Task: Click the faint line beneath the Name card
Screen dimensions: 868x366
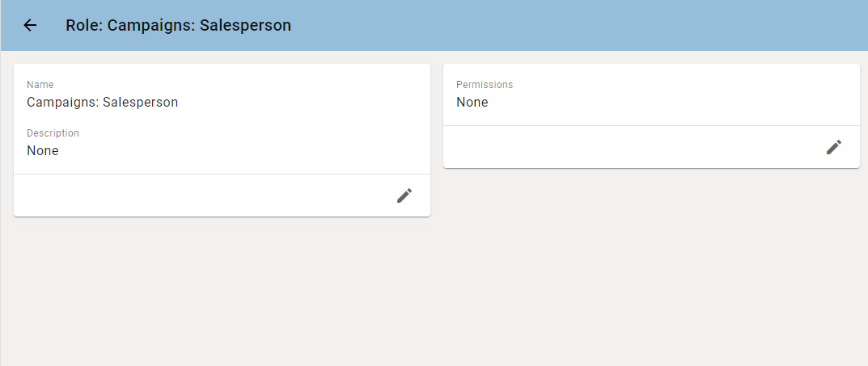Action: tap(222, 229)
